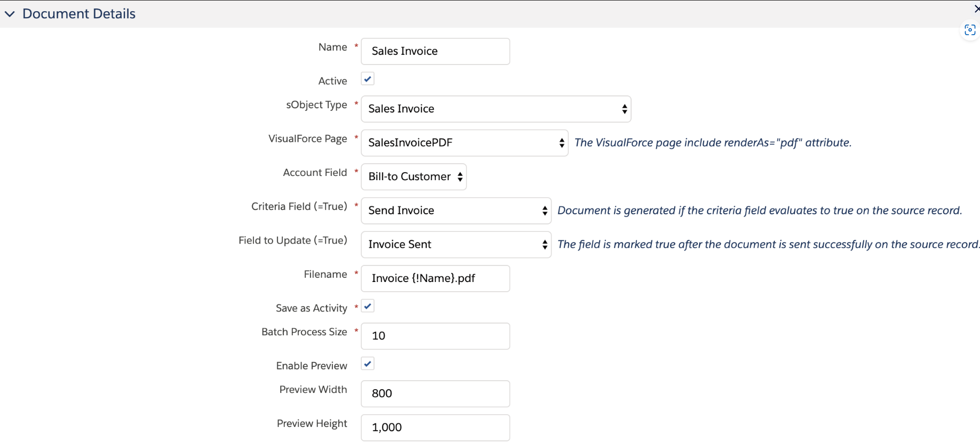Viewport: 980px width, 443px height.
Task: Click the Preview Width label
Action: [313, 390]
